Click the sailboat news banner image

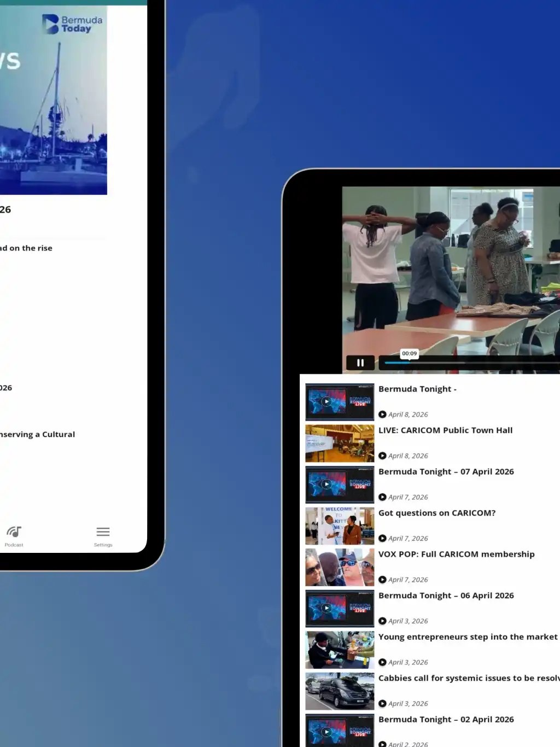[54, 100]
